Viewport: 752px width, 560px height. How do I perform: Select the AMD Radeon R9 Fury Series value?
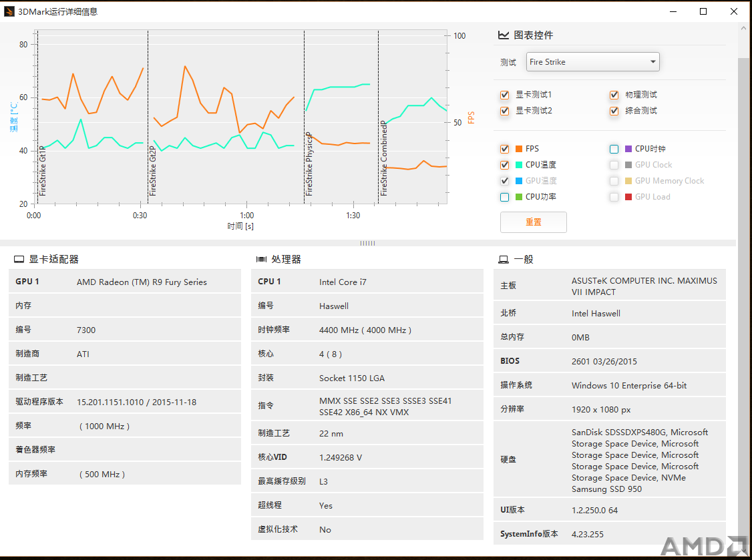(x=142, y=282)
